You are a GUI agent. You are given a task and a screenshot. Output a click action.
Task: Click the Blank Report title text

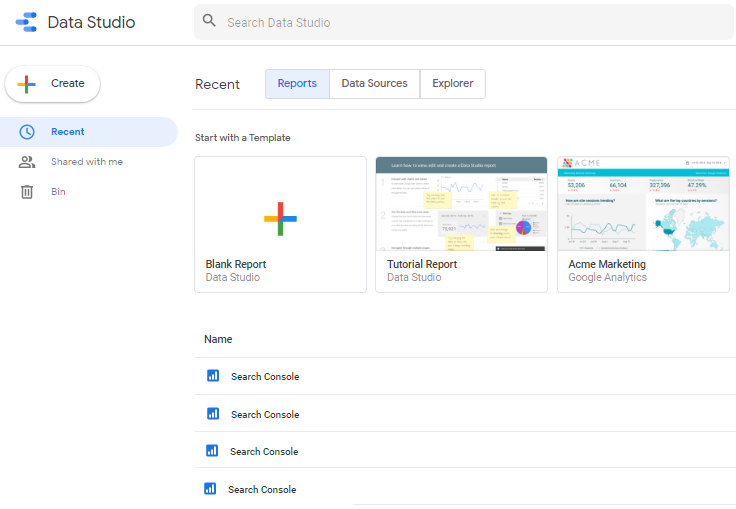tap(236, 264)
